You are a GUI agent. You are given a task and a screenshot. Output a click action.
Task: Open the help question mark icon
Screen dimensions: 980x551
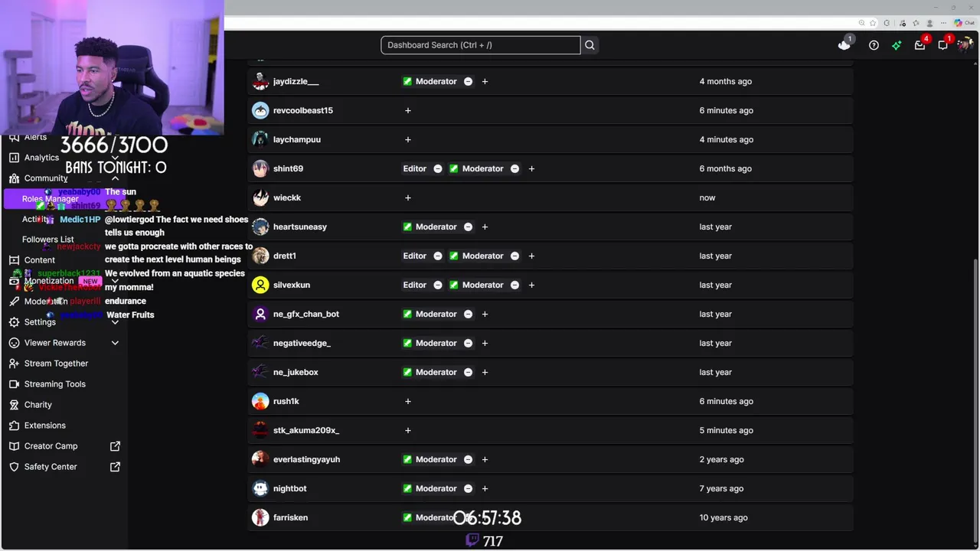point(874,45)
